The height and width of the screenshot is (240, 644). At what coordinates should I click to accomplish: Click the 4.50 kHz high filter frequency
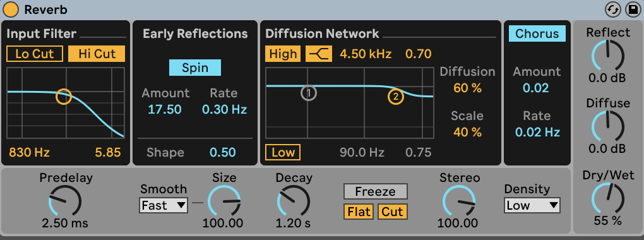click(x=366, y=54)
